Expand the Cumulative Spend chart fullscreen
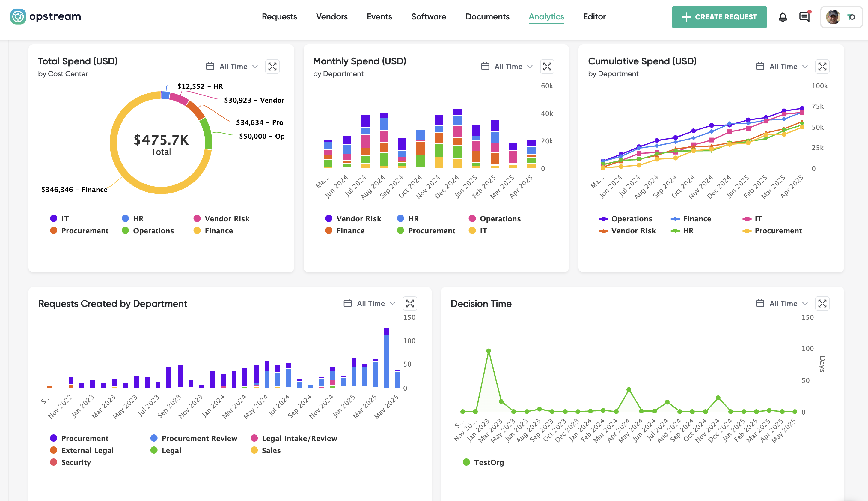868x501 pixels. click(822, 66)
